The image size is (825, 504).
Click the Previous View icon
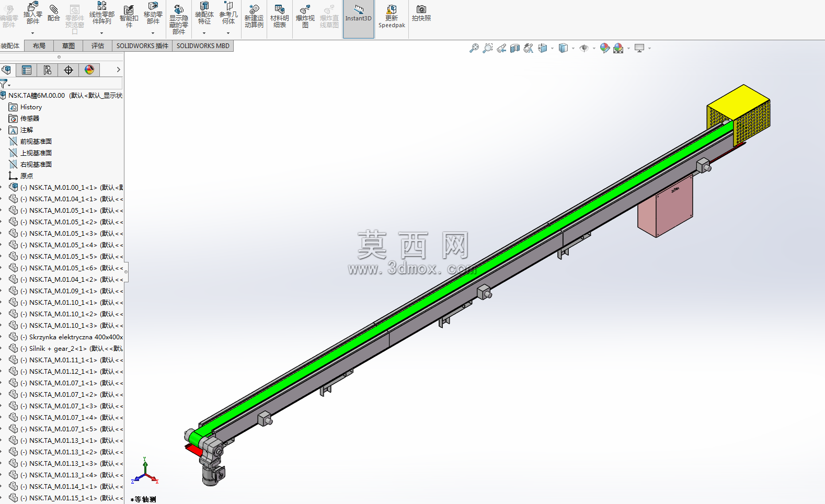click(501, 48)
